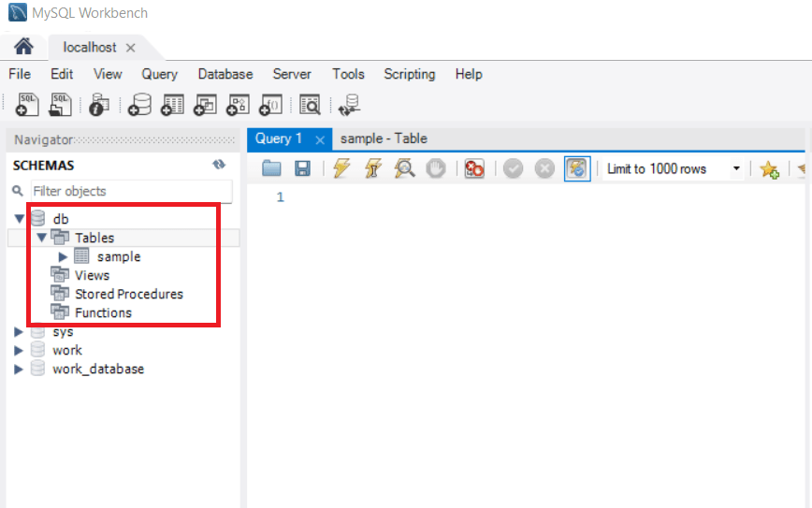Save query to snippets star icon

tap(769, 168)
